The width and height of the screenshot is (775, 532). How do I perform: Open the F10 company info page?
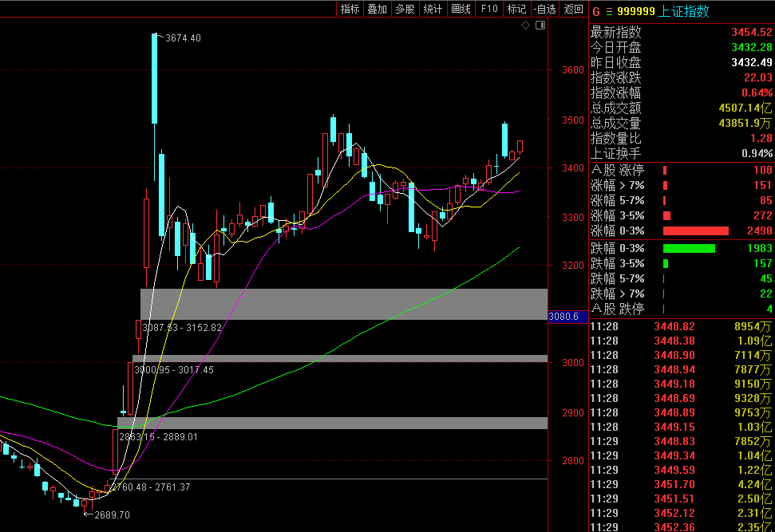click(x=489, y=9)
